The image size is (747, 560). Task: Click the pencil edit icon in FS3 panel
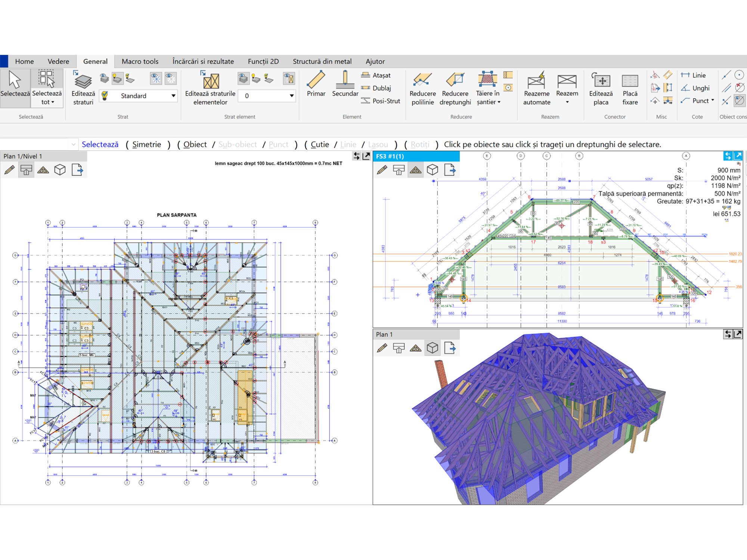[x=382, y=170]
